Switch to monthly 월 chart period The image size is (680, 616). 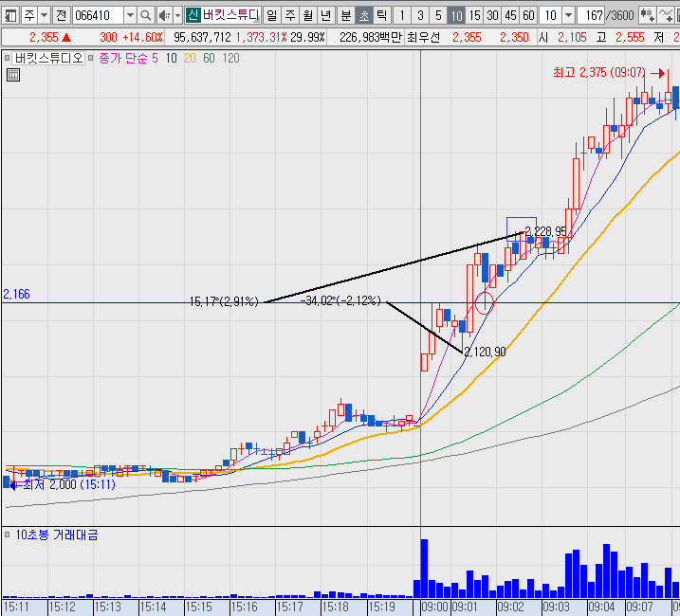pos(308,16)
